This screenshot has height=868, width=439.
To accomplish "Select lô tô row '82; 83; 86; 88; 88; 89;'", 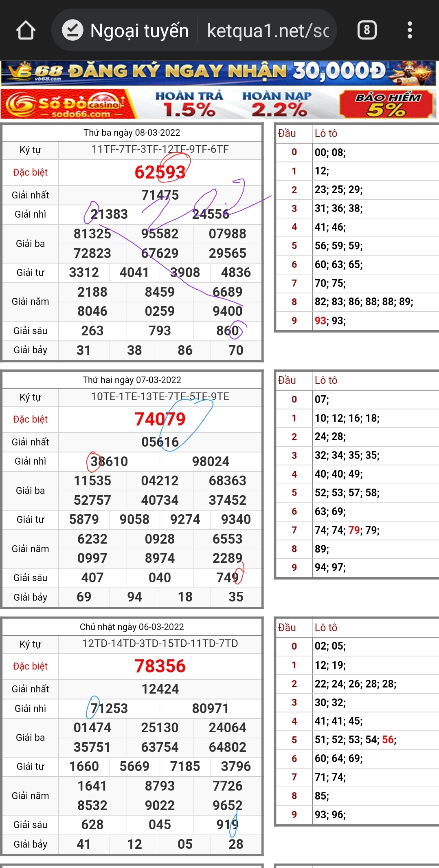I will pos(364,302).
